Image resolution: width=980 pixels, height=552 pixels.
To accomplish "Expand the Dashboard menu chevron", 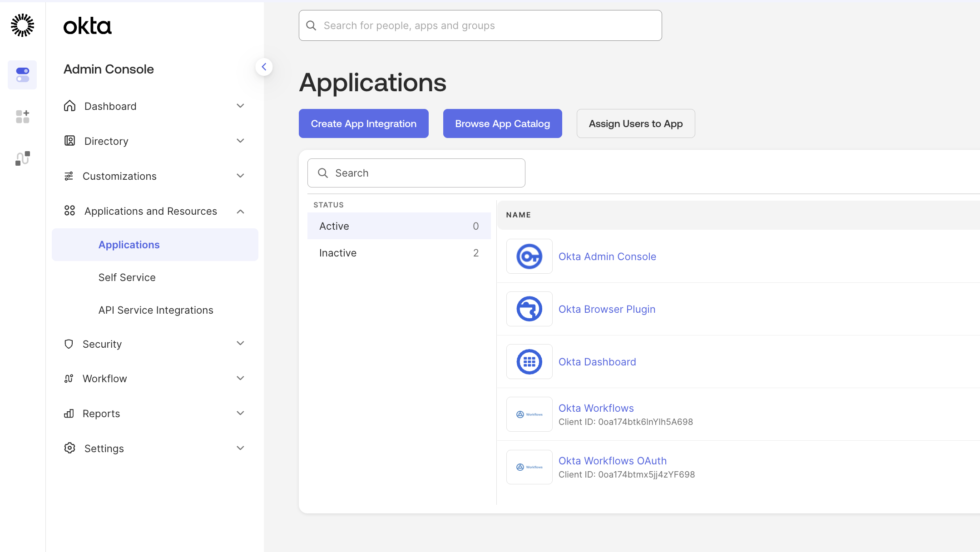I will [241, 106].
